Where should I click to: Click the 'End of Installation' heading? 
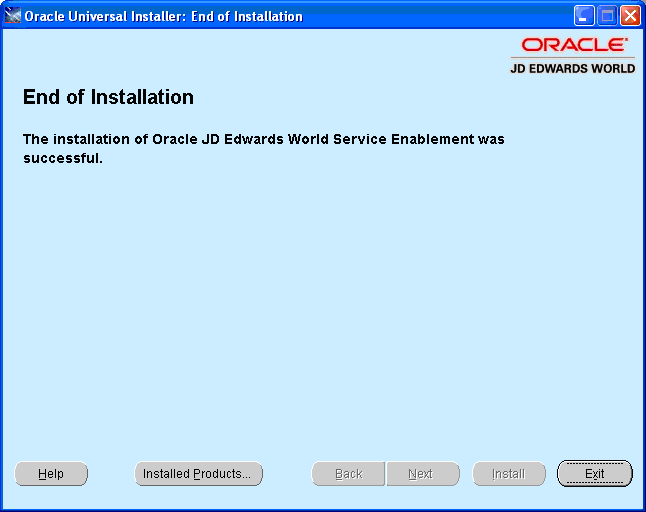pos(108,97)
